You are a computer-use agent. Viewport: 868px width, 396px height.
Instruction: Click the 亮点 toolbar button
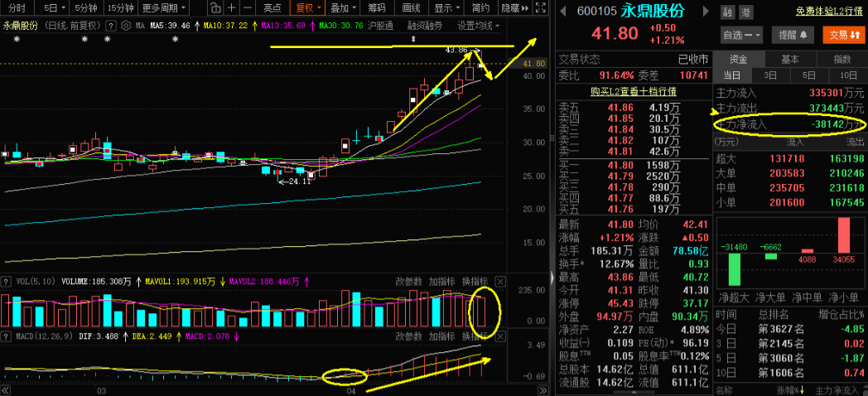pos(272,7)
